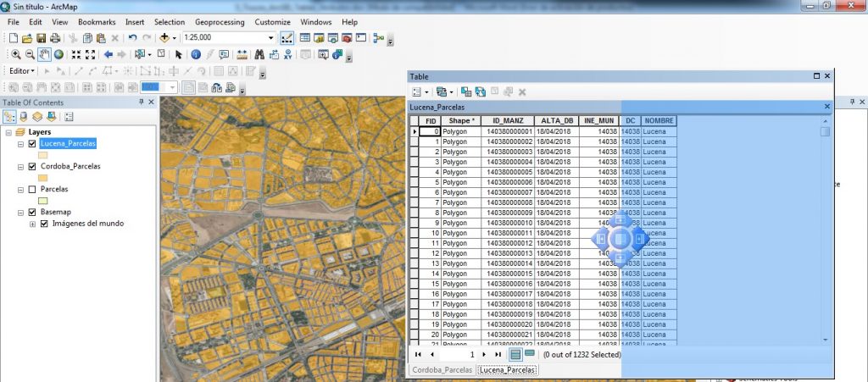Switch to the Cordoba_Parcelas table tab
Screen dimensions: 868x382
442,370
